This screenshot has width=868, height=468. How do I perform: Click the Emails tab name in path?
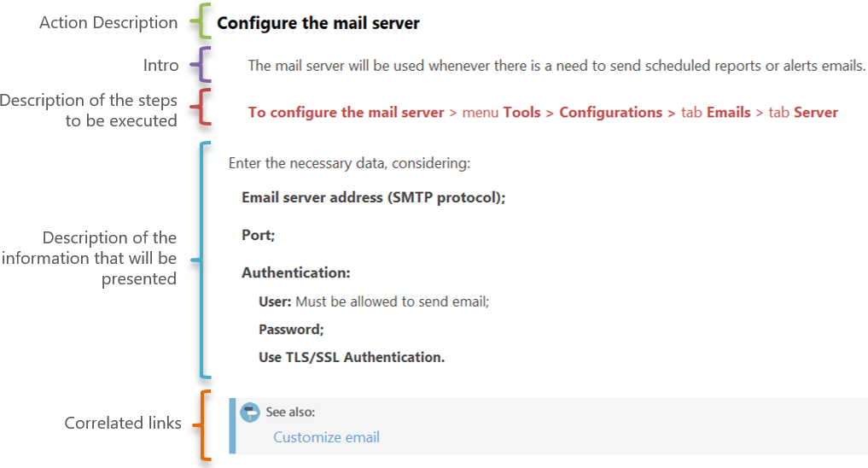click(x=728, y=112)
